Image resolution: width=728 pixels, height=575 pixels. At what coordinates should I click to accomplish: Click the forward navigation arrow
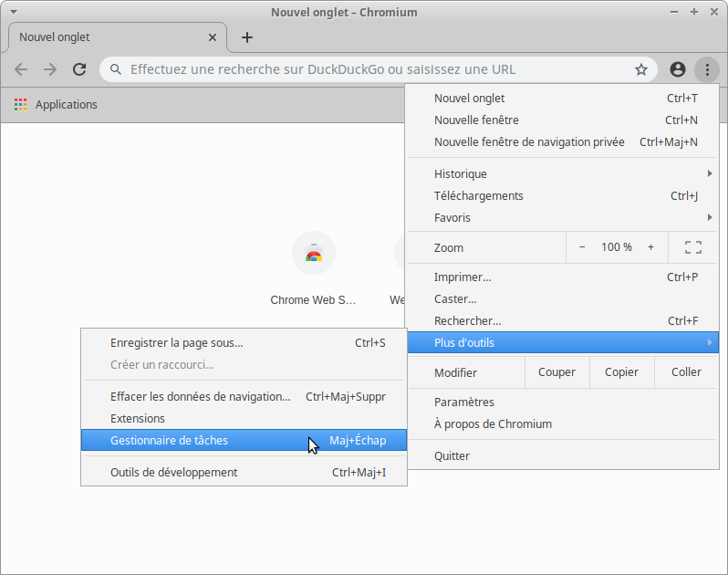click(x=50, y=69)
